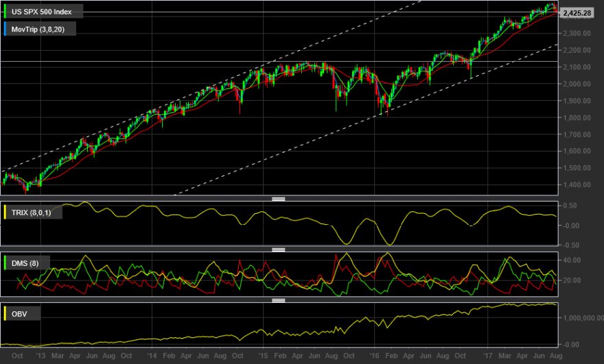
Task: Click the yellow swatch beside OBV
Action: [x=5, y=313]
